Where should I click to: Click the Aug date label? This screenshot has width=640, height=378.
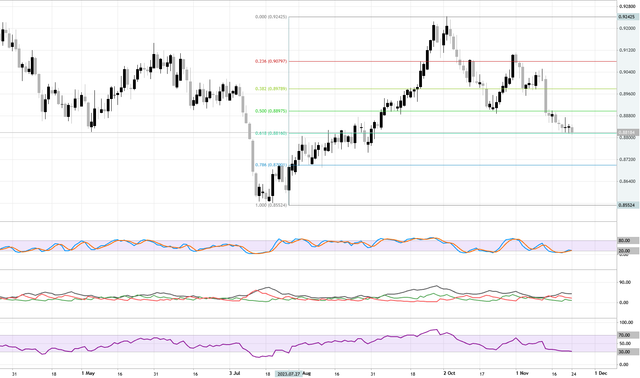tap(307, 373)
